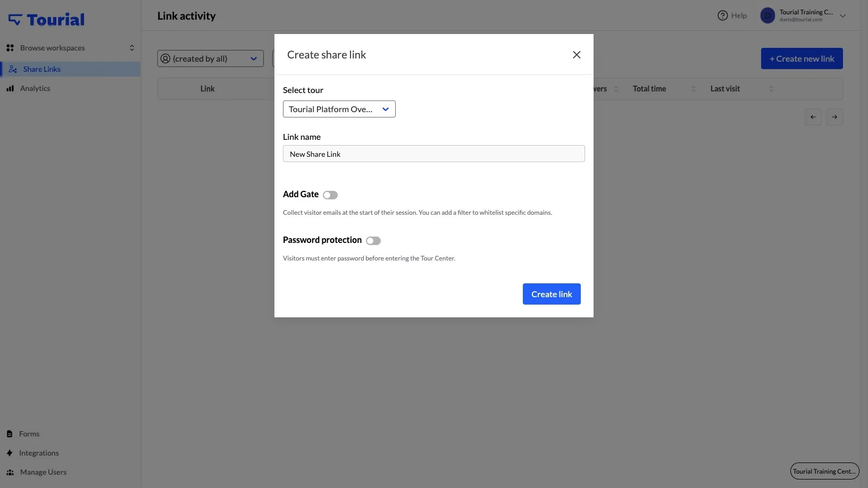Click the Tourial Training Center pill button
The width and height of the screenshot is (868, 488).
[824, 471]
